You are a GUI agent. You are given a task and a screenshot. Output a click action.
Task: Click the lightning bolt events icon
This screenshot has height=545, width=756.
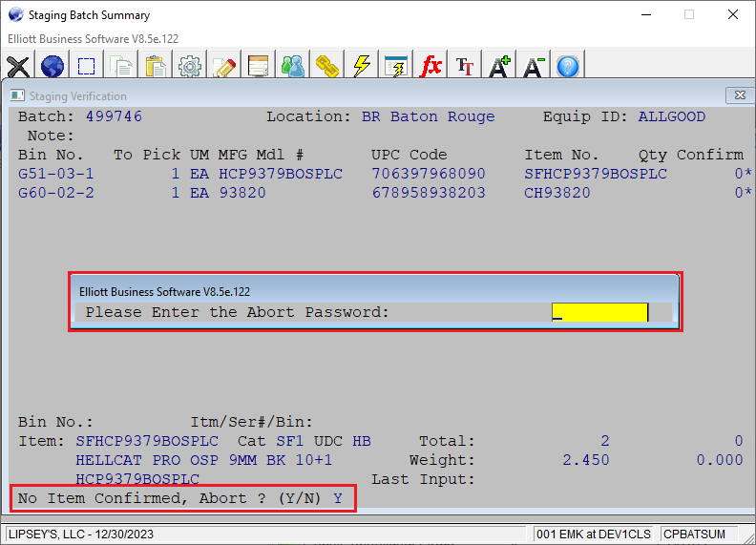[x=362, y=66]
